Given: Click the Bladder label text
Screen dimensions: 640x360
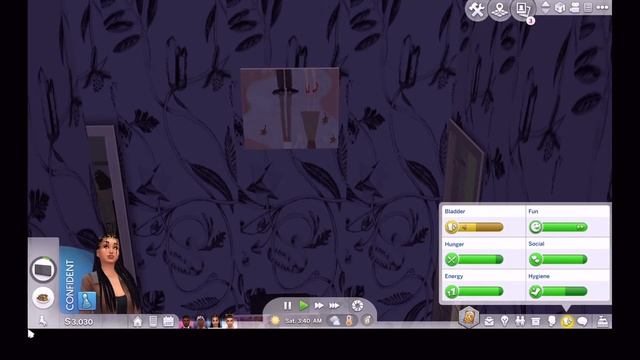Looking at the screenshot, I should point(455,211).
